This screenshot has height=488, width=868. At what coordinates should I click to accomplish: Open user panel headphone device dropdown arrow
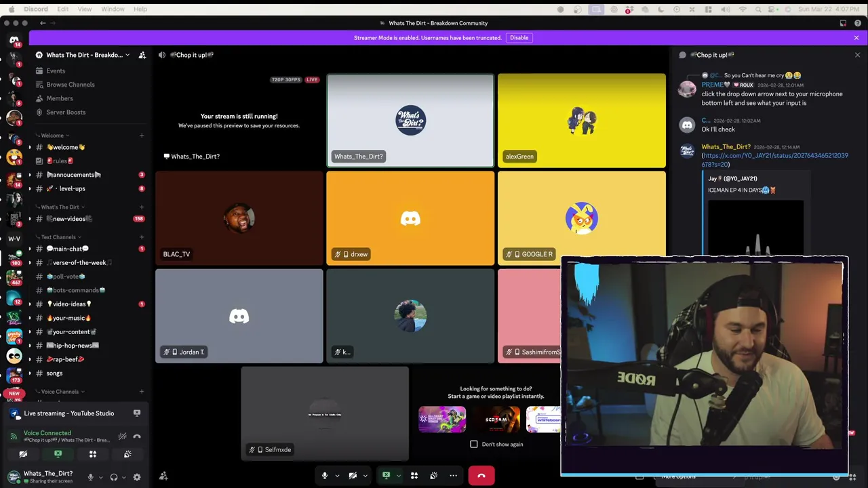click(x=125, y=477)
